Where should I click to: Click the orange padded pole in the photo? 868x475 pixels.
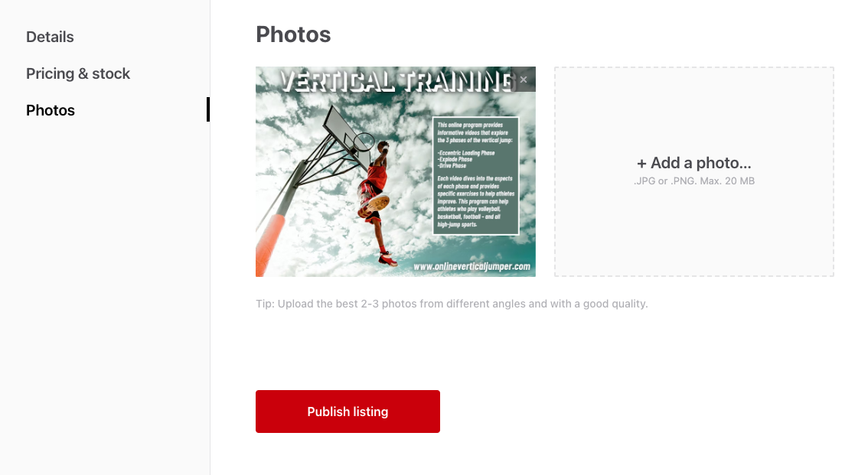(x=271, y=246)
